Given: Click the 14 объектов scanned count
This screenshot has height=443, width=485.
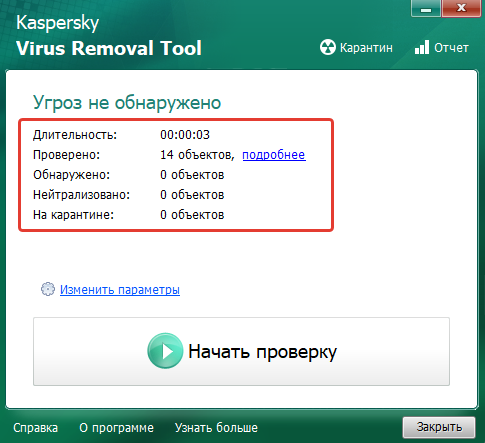Looking at the screenshot, I should click(197, 155).
